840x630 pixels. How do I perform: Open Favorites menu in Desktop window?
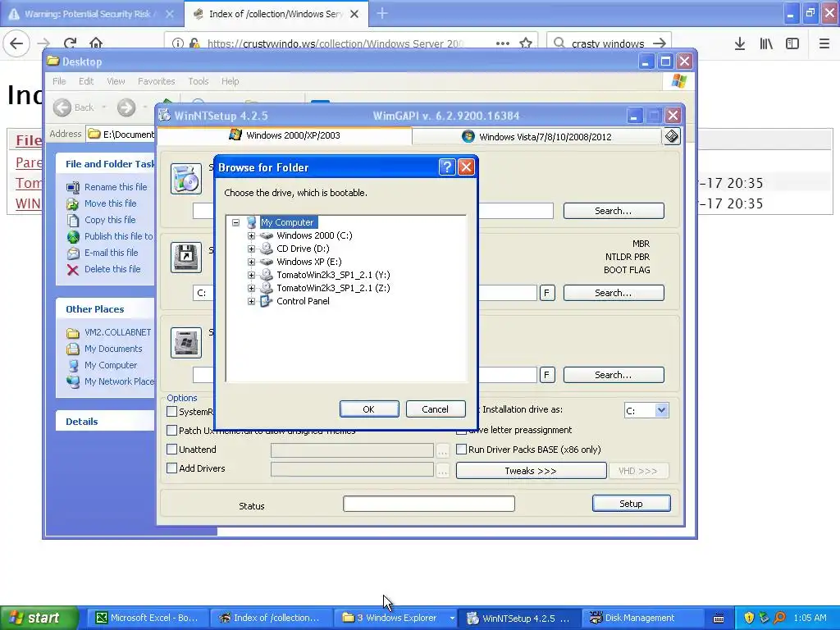point(157,81)
